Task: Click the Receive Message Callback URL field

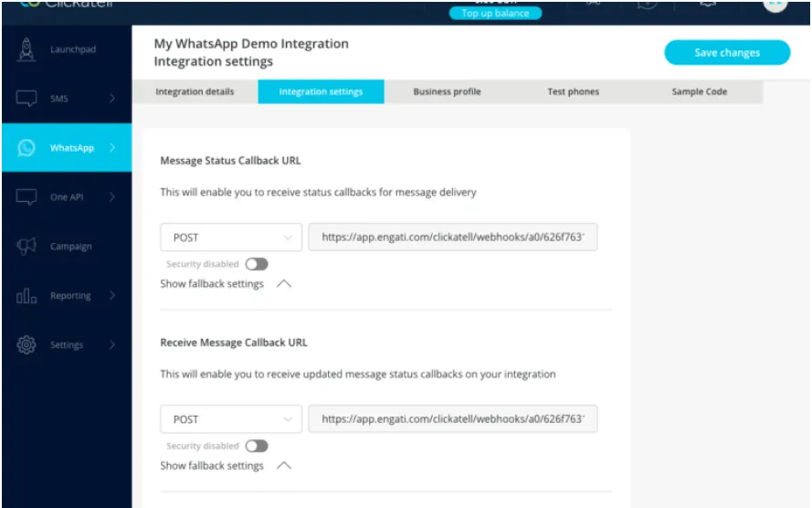Action: coord(453,419)
